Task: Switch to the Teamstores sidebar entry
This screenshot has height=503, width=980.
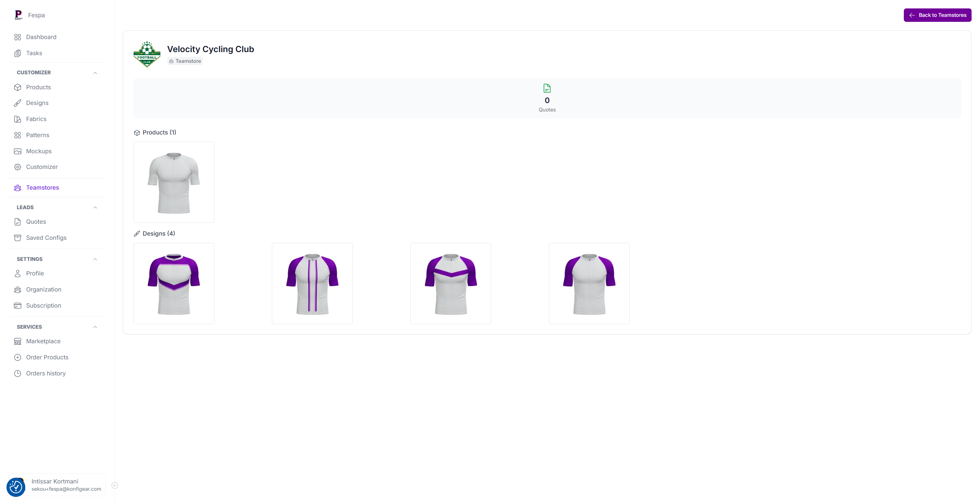Action: pos(42,187)
